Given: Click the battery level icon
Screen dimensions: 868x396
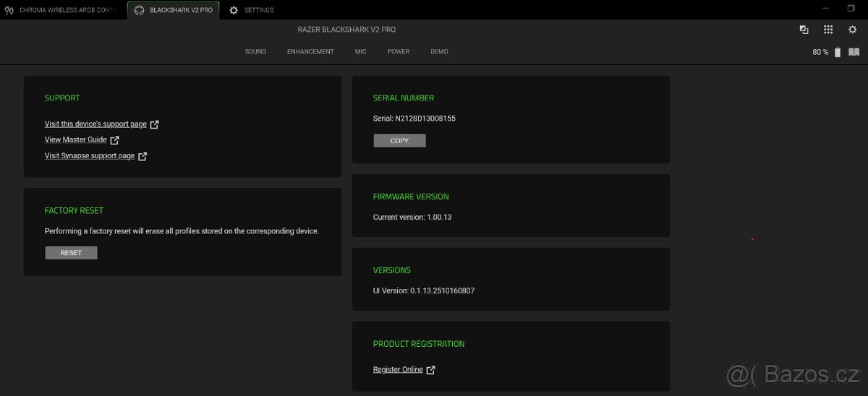Looking at the screenshot, I should click(x=838, y=52).
